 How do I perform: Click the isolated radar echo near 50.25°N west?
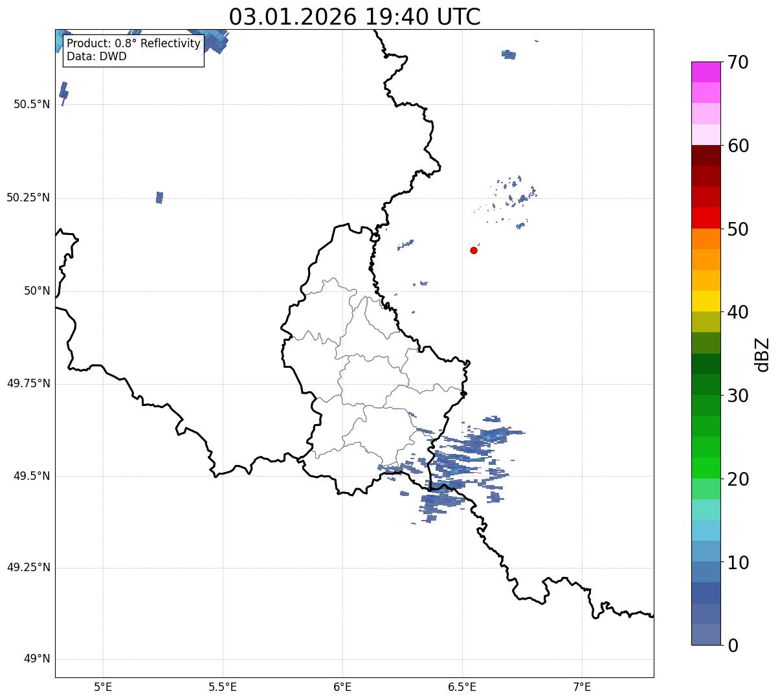click(159, 198)
